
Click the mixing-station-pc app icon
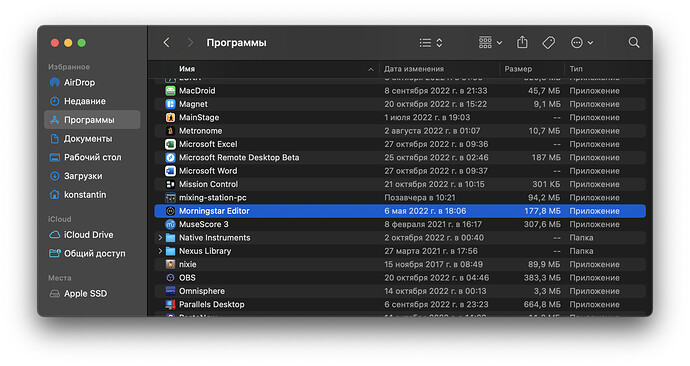point(170,198)
